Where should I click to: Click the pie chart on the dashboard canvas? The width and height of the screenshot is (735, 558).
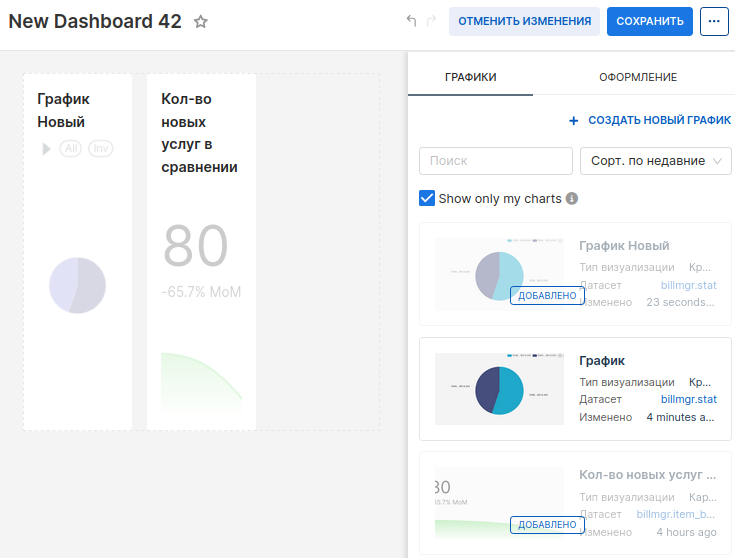point(77,285)
